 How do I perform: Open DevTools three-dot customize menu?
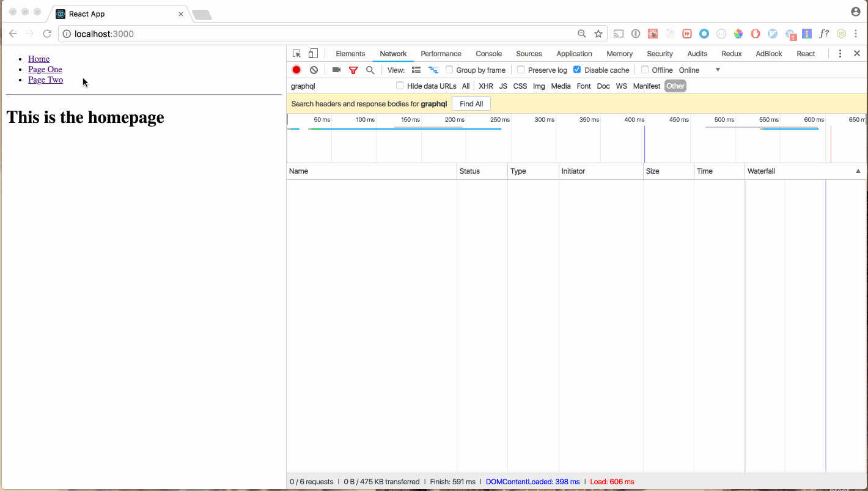840,54
